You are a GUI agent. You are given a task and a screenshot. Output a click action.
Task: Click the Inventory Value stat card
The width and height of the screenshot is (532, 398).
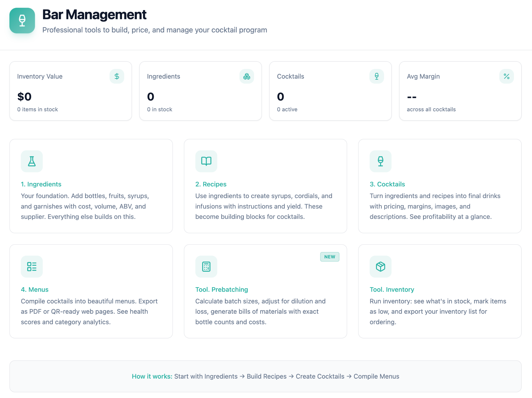(70, 91)
